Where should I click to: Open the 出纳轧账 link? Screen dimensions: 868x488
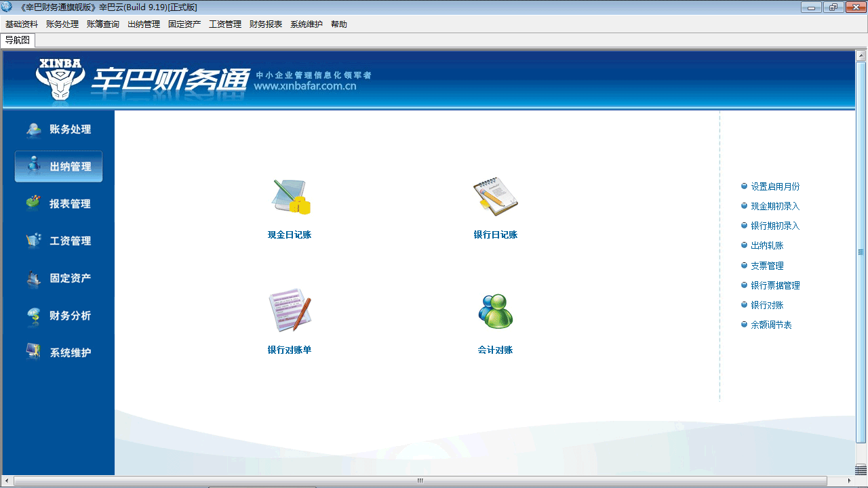click(767, 245)
